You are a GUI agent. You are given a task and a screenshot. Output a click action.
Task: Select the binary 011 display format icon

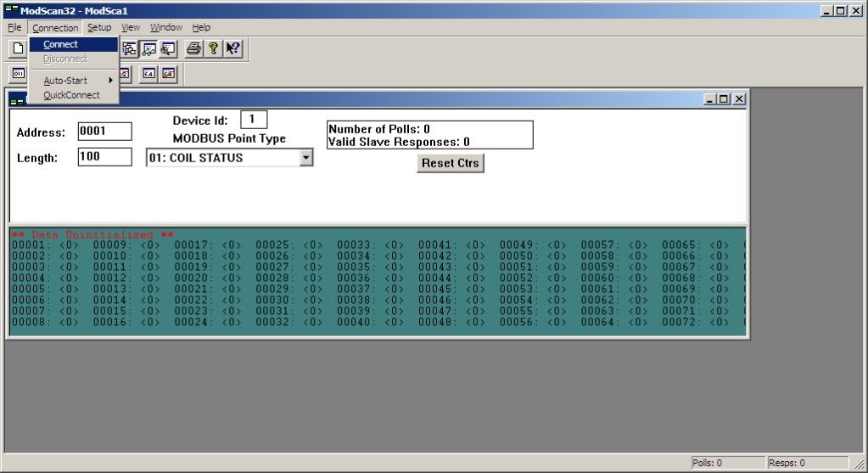(19, 74)
